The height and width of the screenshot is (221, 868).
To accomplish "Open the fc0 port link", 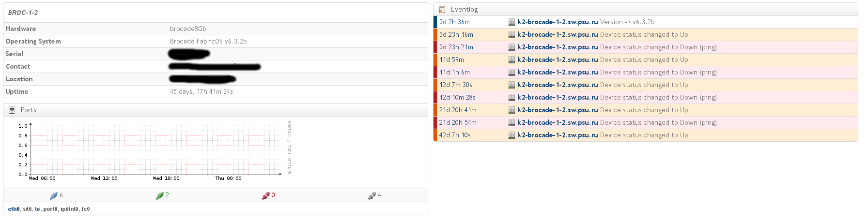I will click(85, 209).
